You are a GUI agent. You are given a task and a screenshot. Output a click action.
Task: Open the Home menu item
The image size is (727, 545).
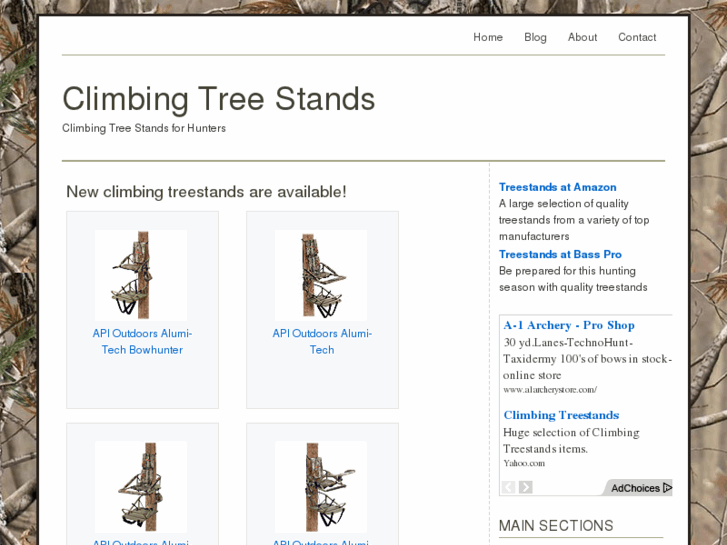tap(488, 37)
